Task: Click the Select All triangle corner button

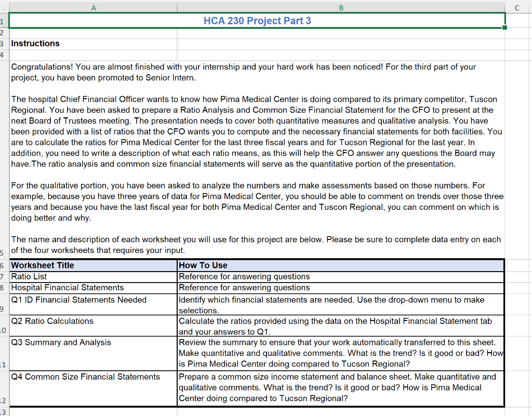Action: coord(5,7)
